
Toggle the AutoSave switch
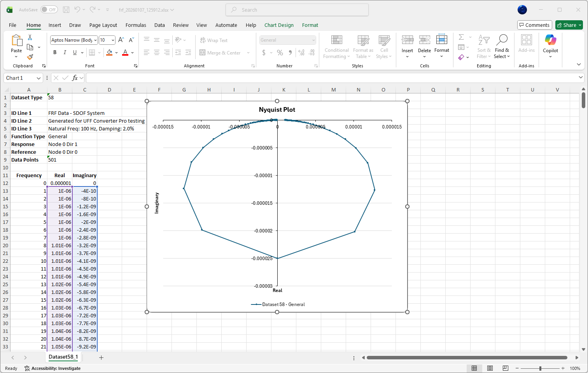click(x=49, y=10)
